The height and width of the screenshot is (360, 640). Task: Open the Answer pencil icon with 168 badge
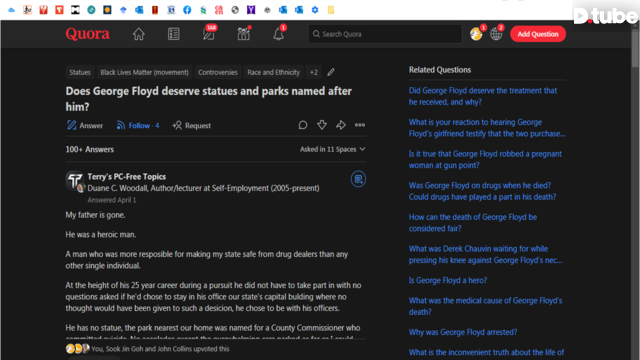(209, 33)
